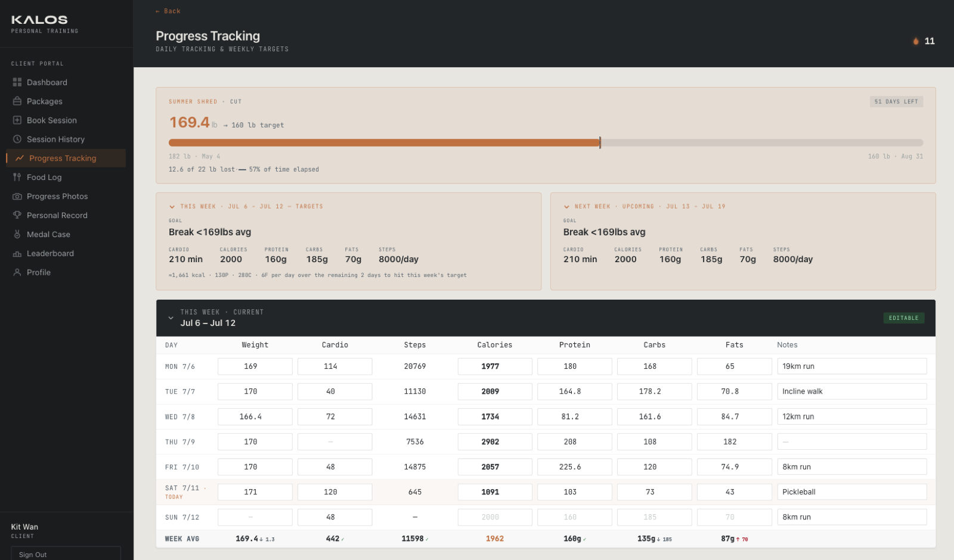Click the Personal Record trophy icon
Viewport: 954px width, 560px height.
(x=17, y=216)
